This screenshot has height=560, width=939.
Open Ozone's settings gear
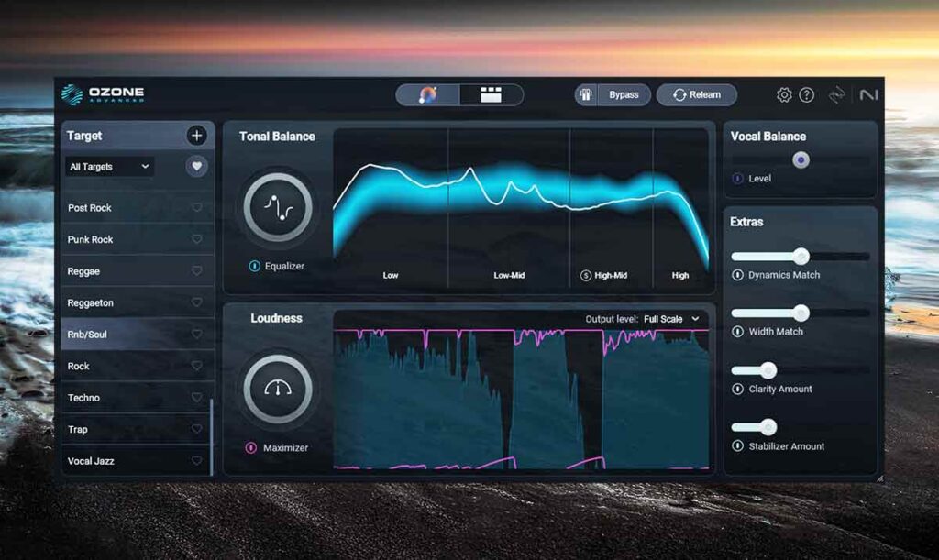point(784,93)
